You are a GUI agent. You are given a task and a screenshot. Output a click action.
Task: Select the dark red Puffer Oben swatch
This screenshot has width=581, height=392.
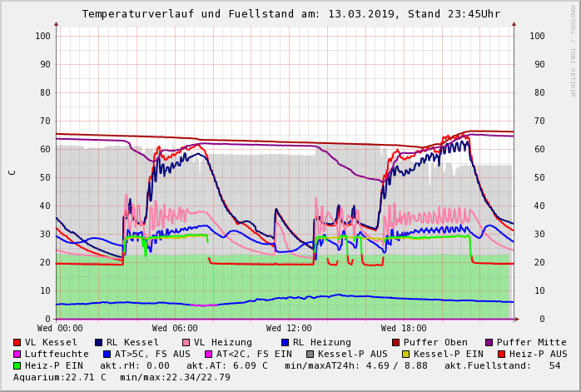coord(396,342)
